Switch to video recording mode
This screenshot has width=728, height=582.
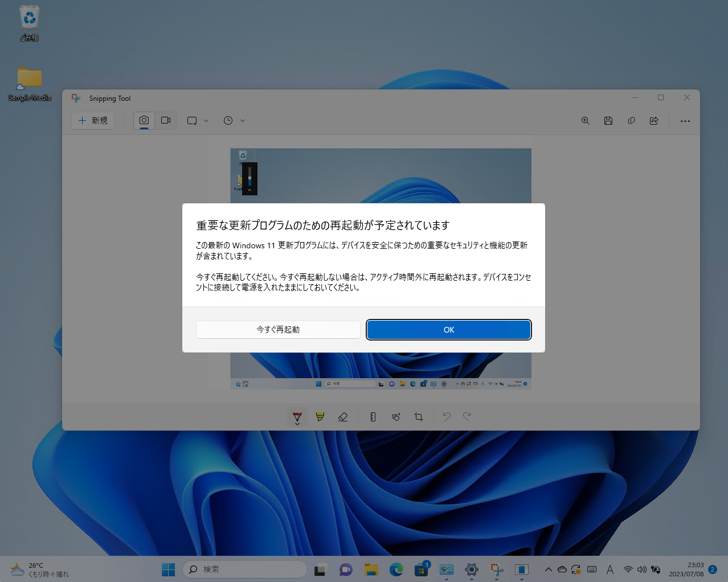pos(166,120)
